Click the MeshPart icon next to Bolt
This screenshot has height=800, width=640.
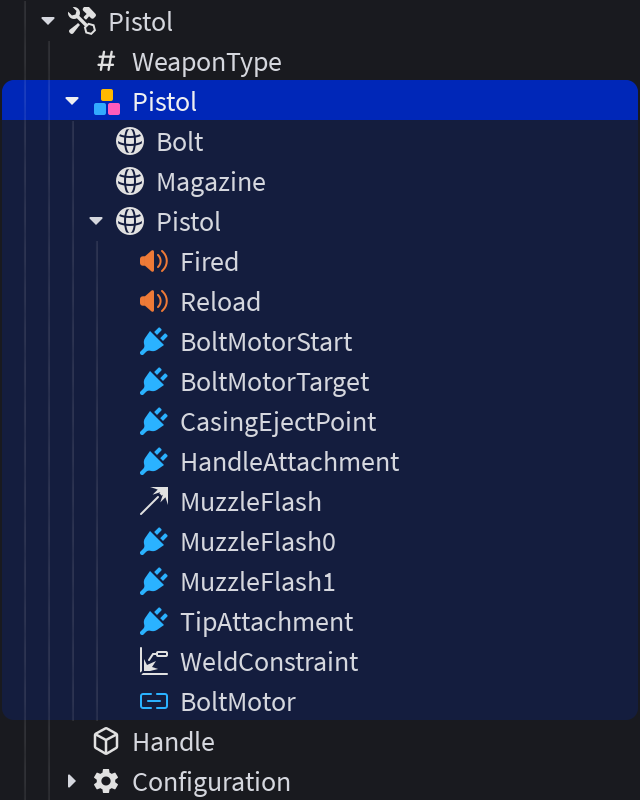pos(130,141)
